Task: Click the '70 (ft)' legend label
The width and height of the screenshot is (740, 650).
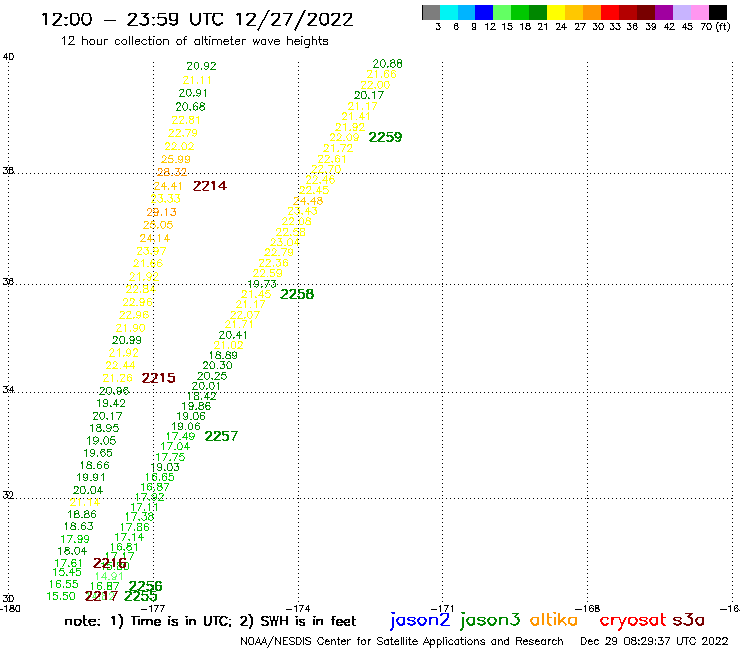Action: (715, 26)
